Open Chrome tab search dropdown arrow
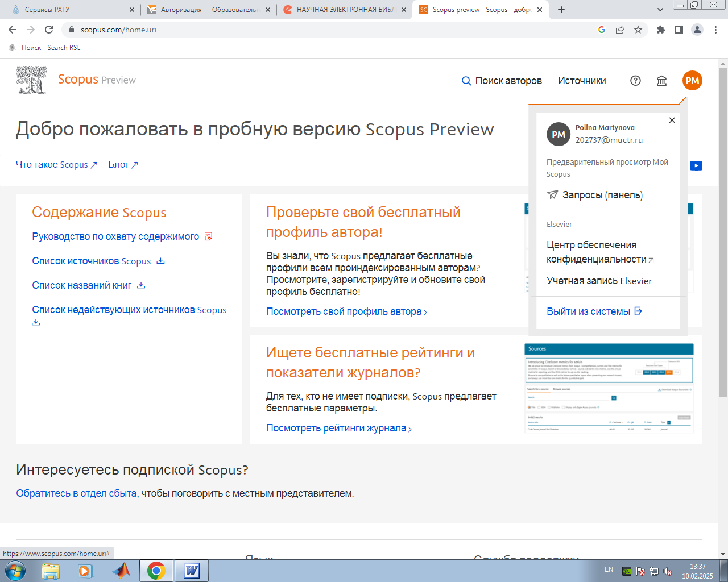This screenshot has height=582, width=728. click(x=660, y=10)
